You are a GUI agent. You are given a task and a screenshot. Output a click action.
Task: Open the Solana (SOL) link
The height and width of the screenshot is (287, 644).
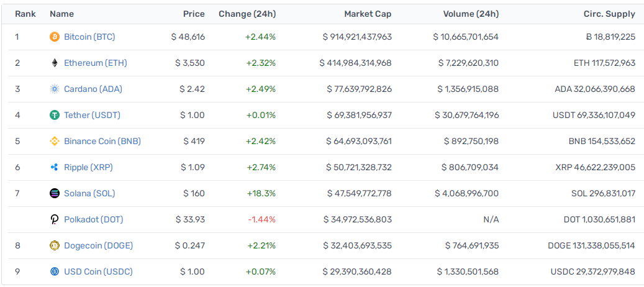[89, 193]
